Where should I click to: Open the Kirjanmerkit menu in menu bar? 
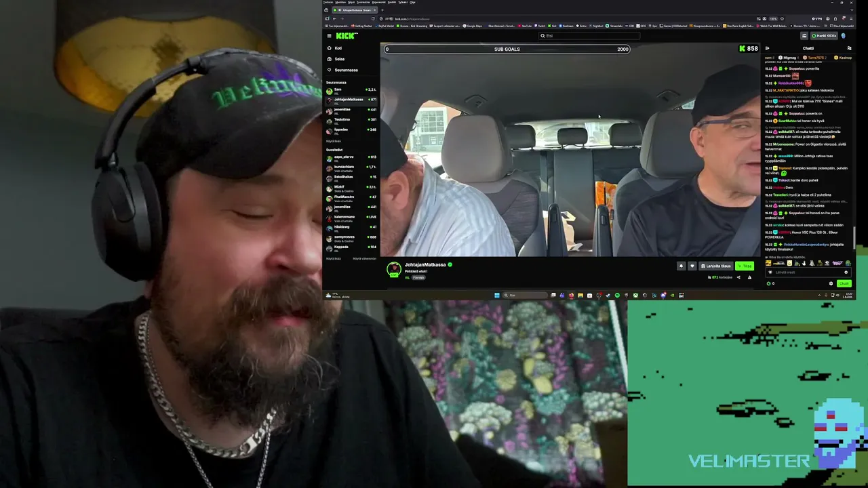[379, 2]
